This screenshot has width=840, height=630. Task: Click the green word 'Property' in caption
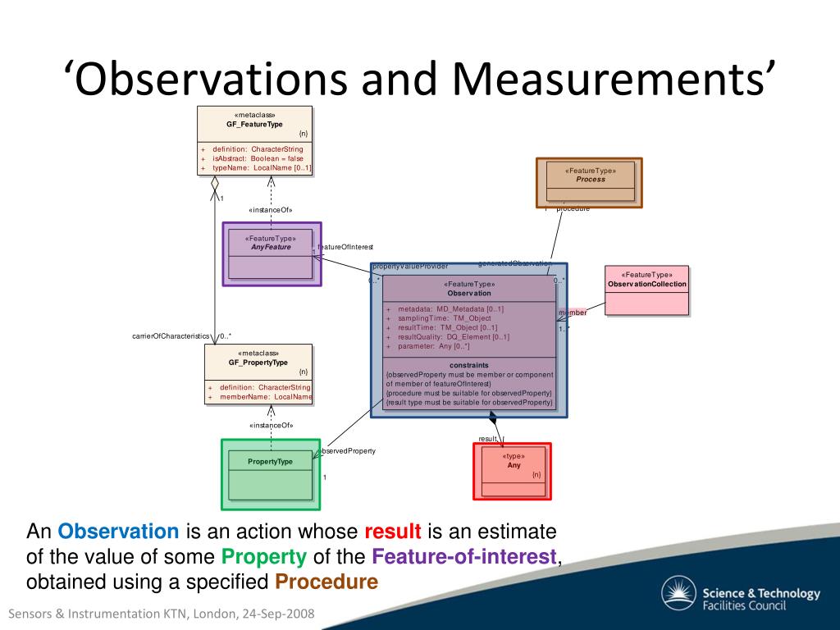point(264,557)
